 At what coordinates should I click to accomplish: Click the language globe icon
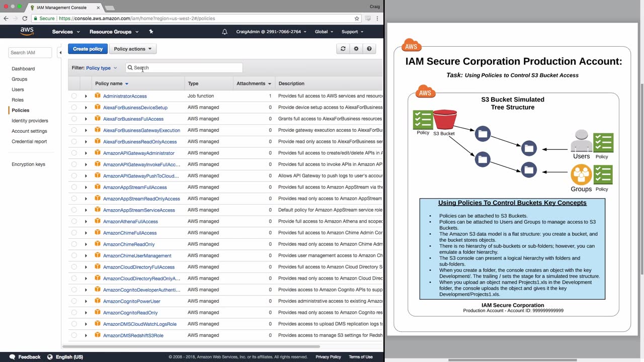pyautogui.click(x=50, y=357)
